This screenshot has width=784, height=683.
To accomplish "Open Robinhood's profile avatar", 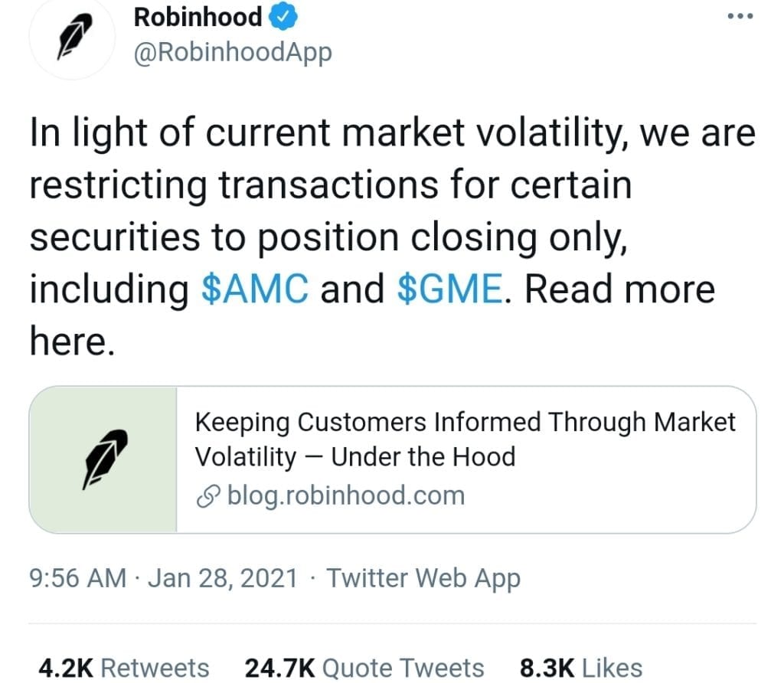I will pos(73,37).
